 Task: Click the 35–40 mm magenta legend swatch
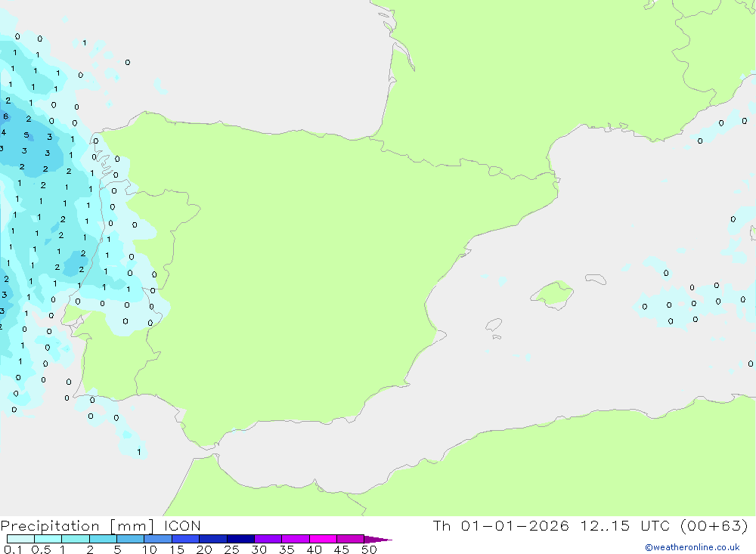(296, 539)
